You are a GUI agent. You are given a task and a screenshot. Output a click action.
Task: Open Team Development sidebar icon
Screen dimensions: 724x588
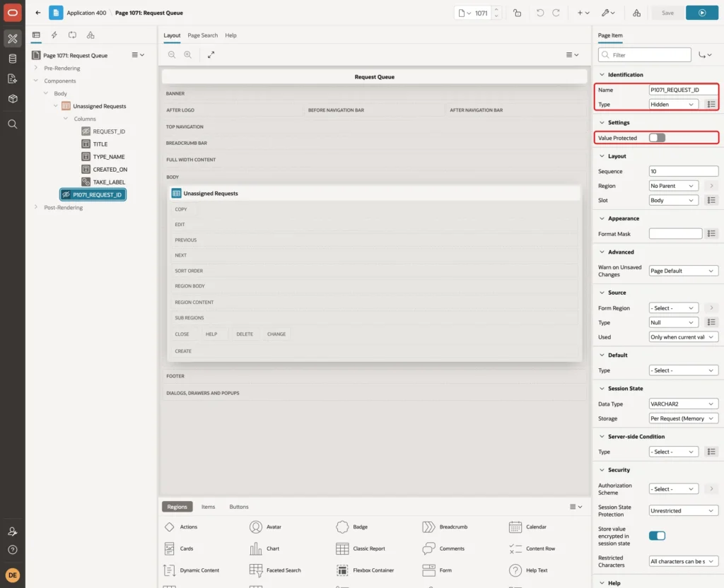tap(13, 79)
